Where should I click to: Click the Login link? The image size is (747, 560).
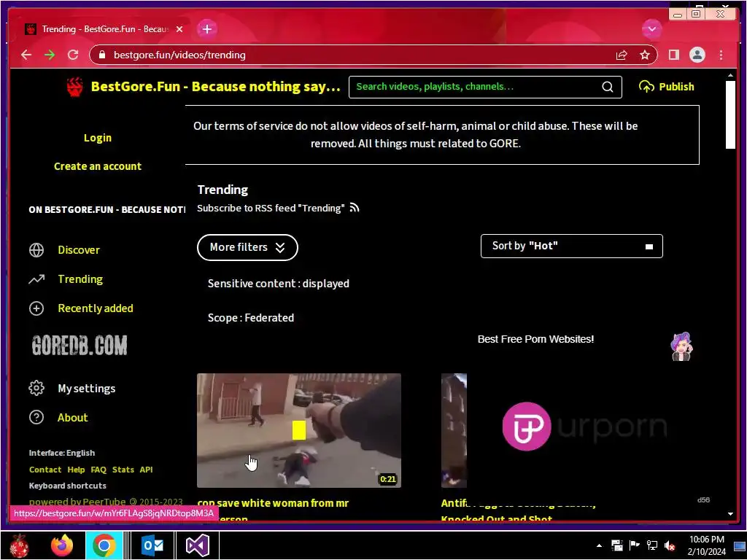[x=98, y=138]
